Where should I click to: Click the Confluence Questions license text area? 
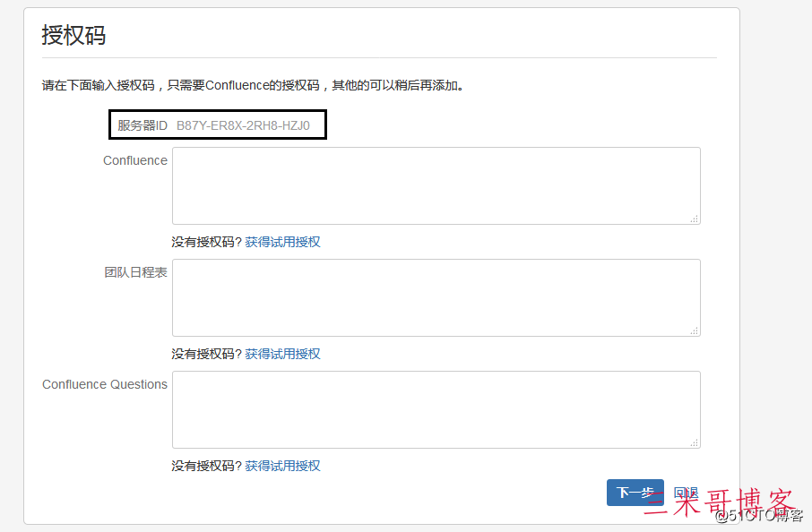[x=436, y=409]
